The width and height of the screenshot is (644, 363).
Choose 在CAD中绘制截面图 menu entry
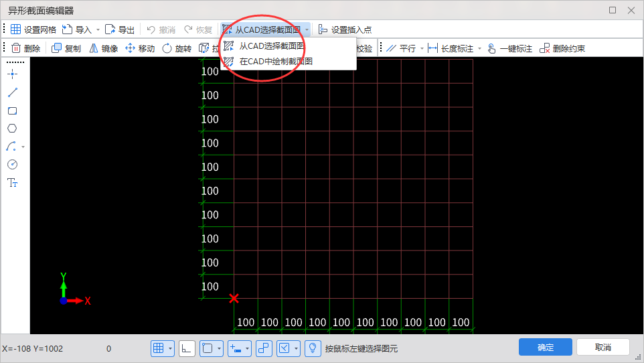point(289,62)
